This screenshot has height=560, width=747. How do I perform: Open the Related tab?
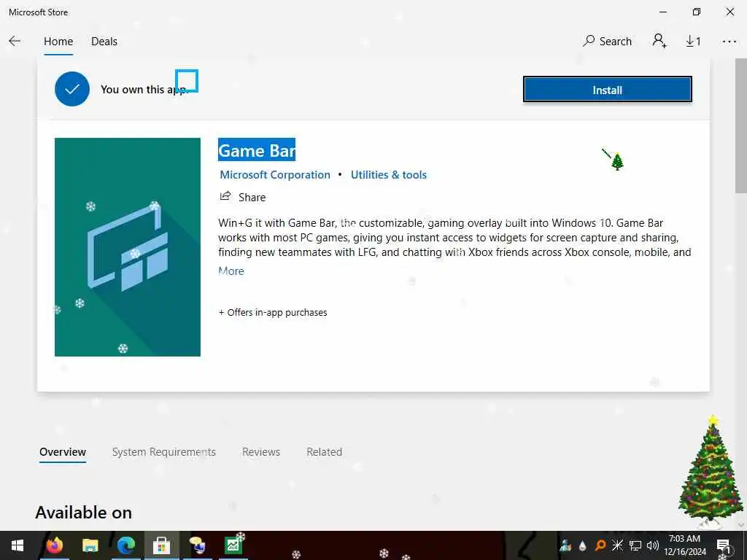[x=324, y=452]
